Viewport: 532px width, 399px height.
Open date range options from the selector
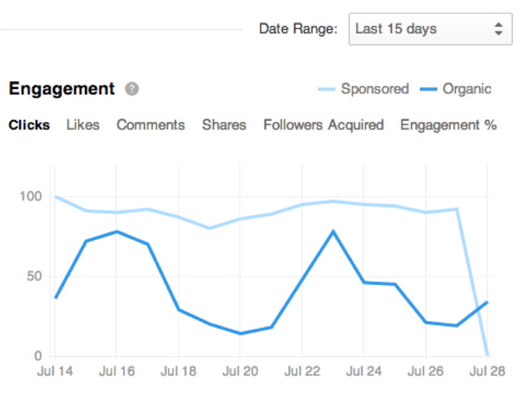coord(431,29)
